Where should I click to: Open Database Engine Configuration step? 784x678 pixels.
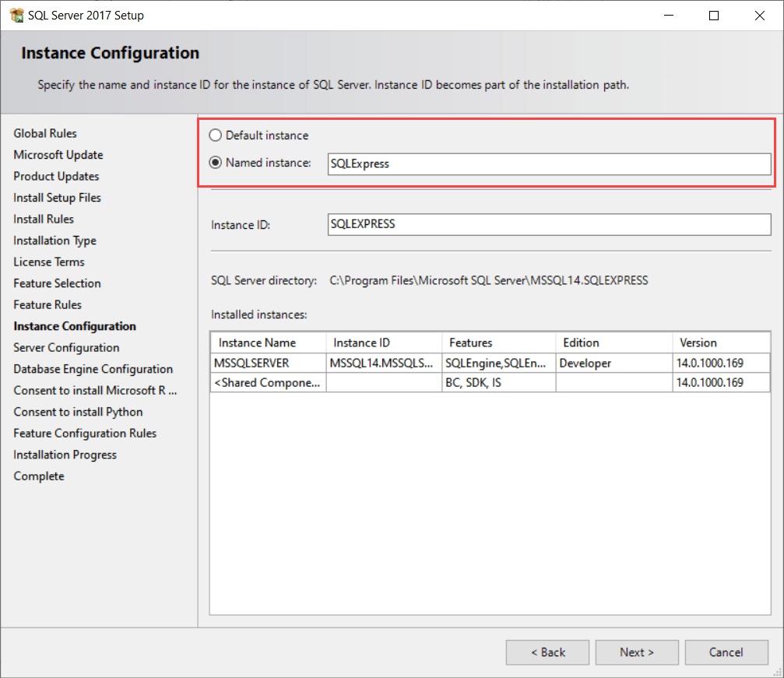pos(93,369)
